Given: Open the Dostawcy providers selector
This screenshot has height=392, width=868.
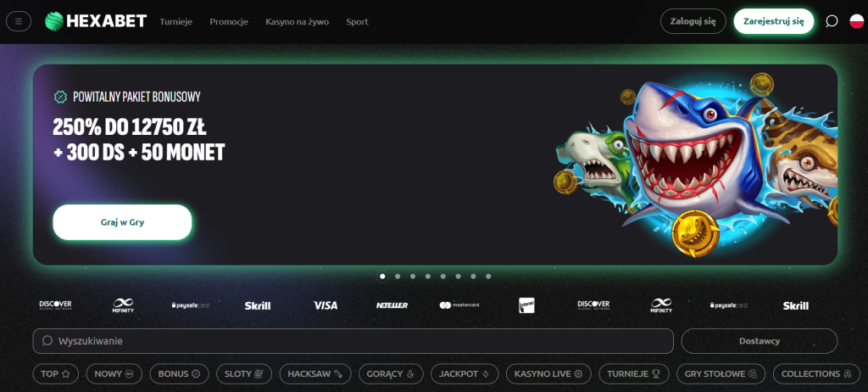Looking at the screenshot, I should (x=759, y=341).
